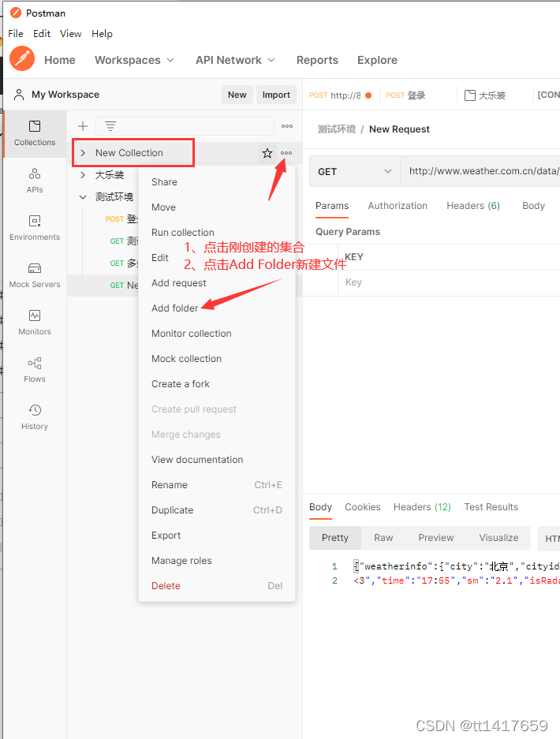Image resolution: width=560 pixels, height=739 pixels.
Task: Open the View menu
Action: (71, 33)
